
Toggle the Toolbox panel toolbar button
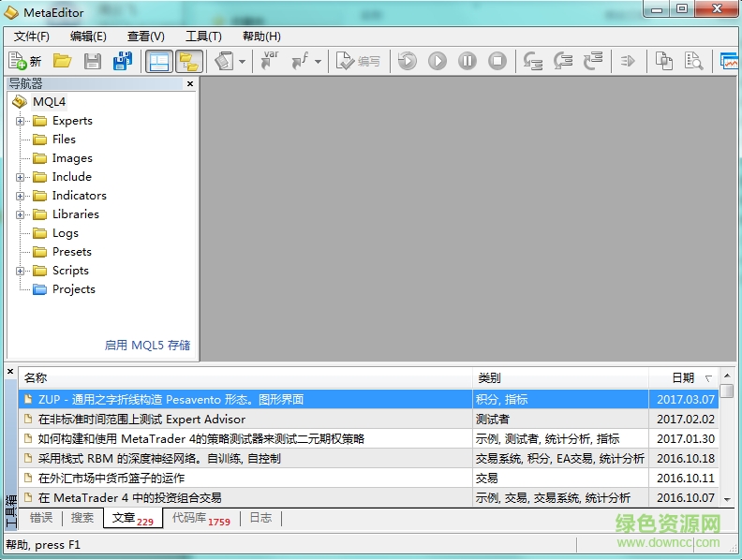click(189, 61)
